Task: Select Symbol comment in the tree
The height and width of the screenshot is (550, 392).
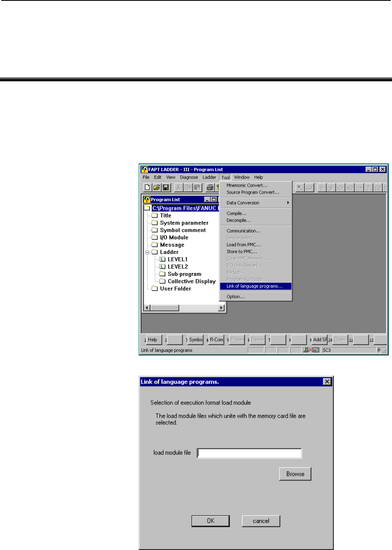Action: [183, 230]
